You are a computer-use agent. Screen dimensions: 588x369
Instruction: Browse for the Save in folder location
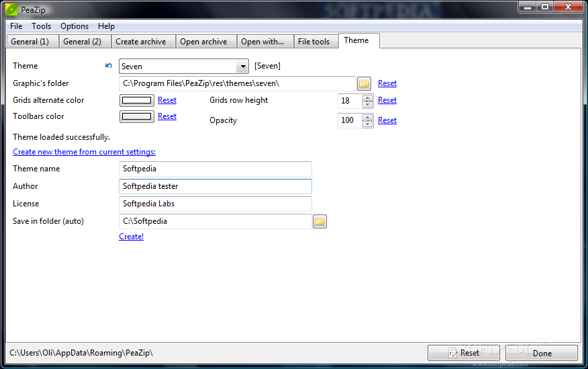click(320, 222)
